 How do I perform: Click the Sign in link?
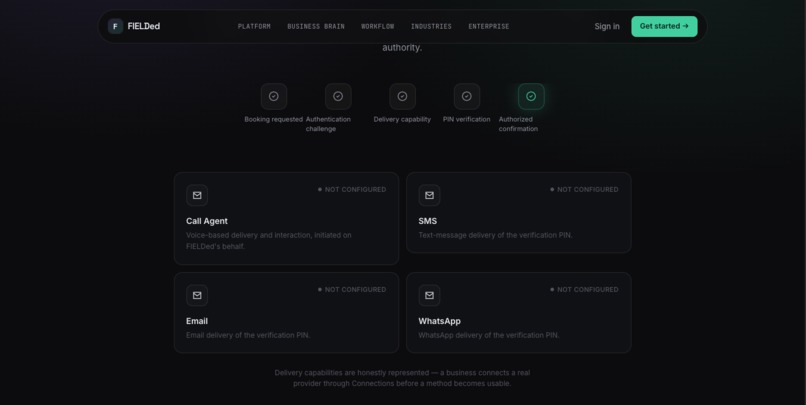pos(607,26)
